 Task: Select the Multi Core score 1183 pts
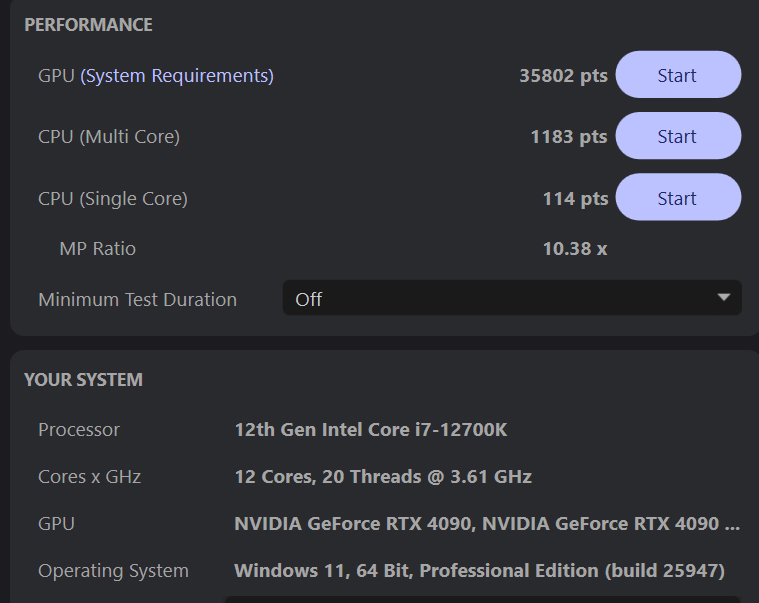[x=568, y=136]
